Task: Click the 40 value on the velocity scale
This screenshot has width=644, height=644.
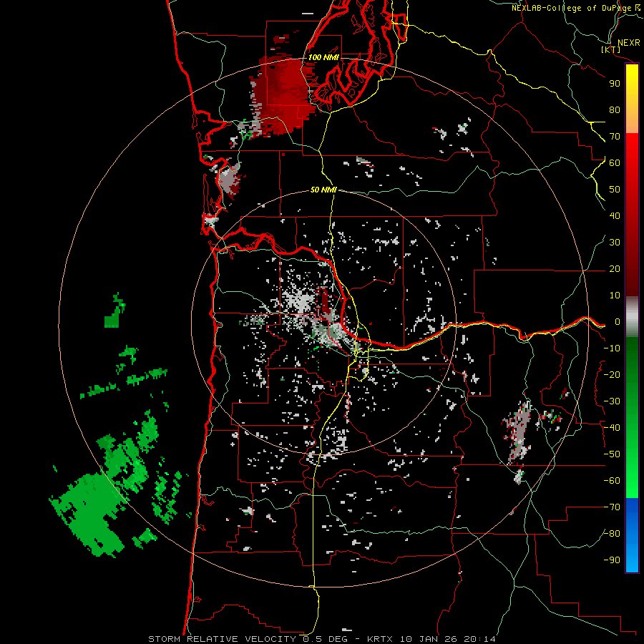Action: click(615, 216)
